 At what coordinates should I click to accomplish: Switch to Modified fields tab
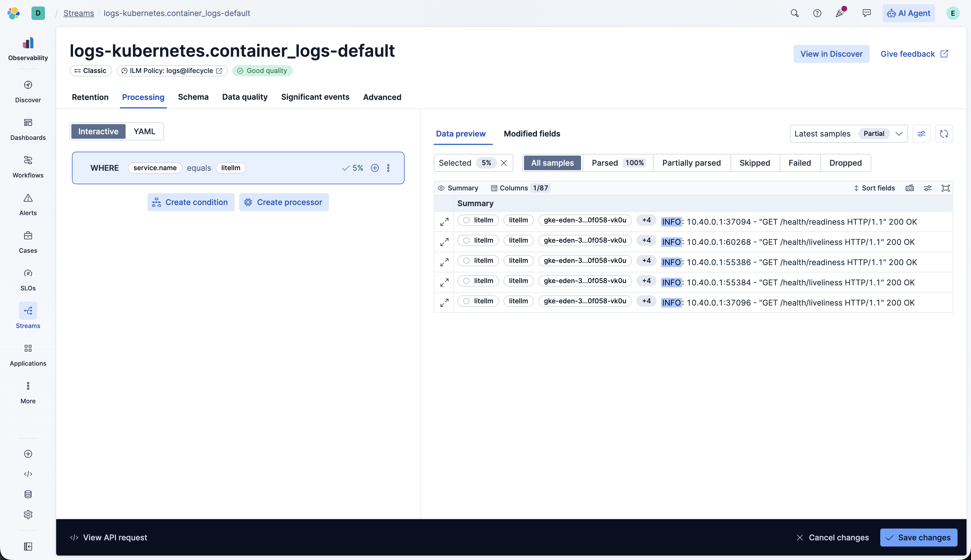tap(532, 134)
